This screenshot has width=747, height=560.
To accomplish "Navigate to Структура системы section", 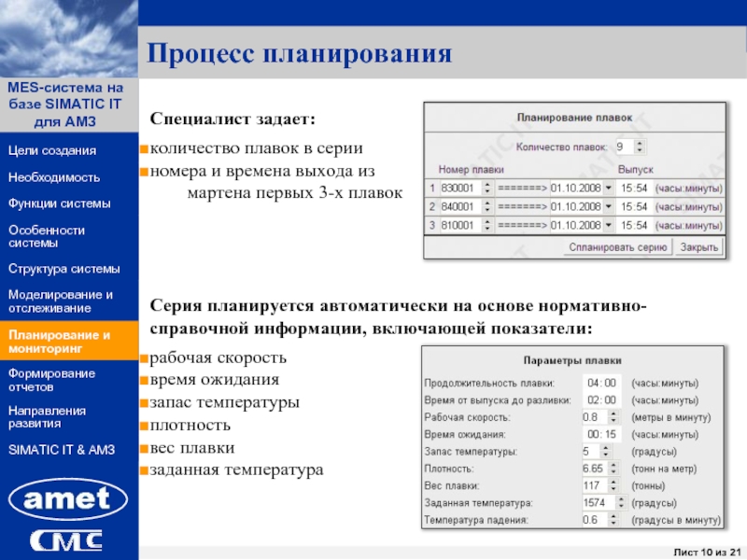I will pyautogui.click(x=63, y=269).
